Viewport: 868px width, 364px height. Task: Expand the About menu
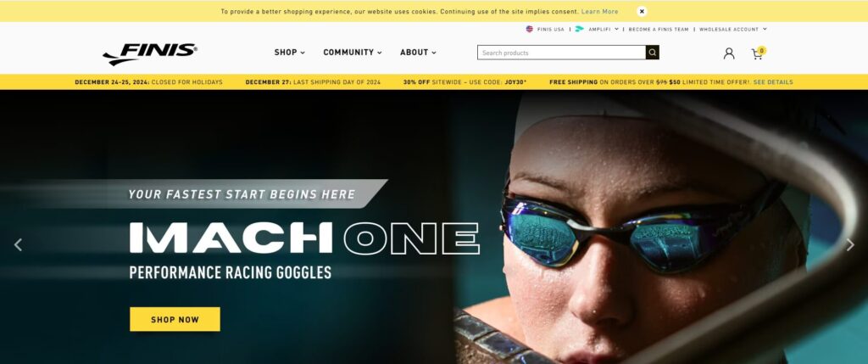[x=418, y=52]
